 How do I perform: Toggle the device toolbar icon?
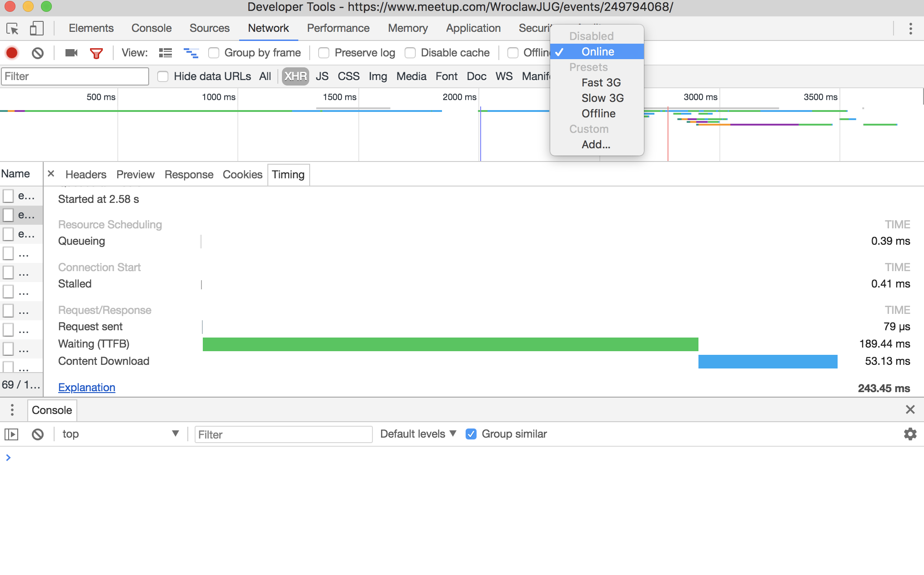click(x=36, y=29)
